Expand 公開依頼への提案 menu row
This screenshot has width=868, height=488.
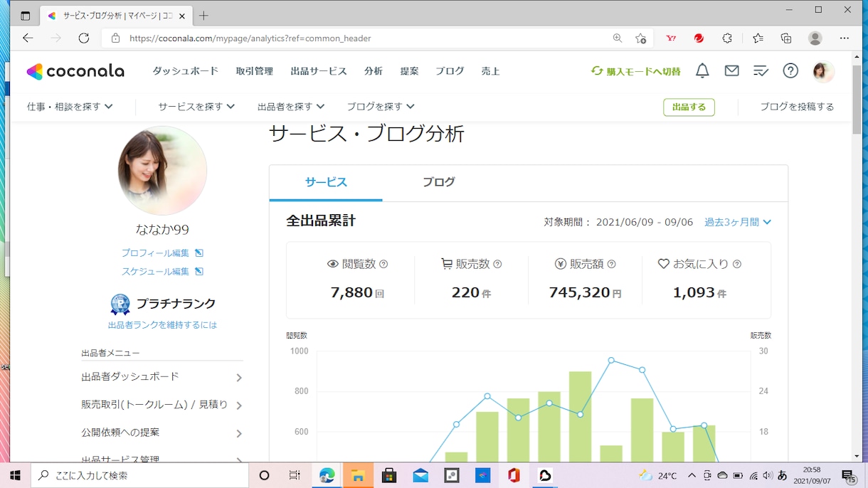(162, 433)
